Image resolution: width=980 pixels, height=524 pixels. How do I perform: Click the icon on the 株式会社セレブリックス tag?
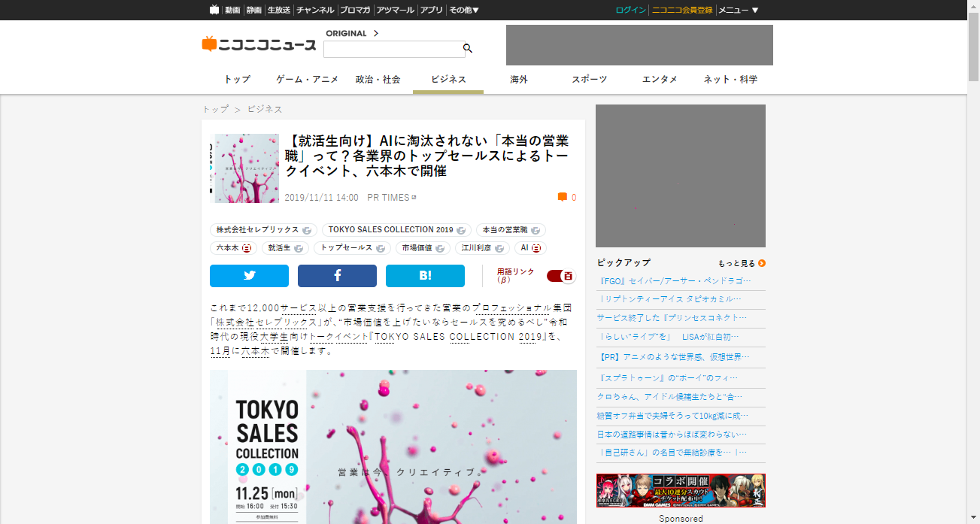[x=306, y=230]
